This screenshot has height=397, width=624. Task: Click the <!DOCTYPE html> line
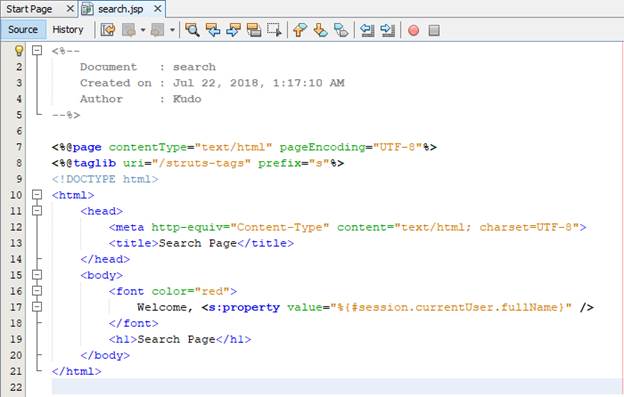[x=105, y=179]
